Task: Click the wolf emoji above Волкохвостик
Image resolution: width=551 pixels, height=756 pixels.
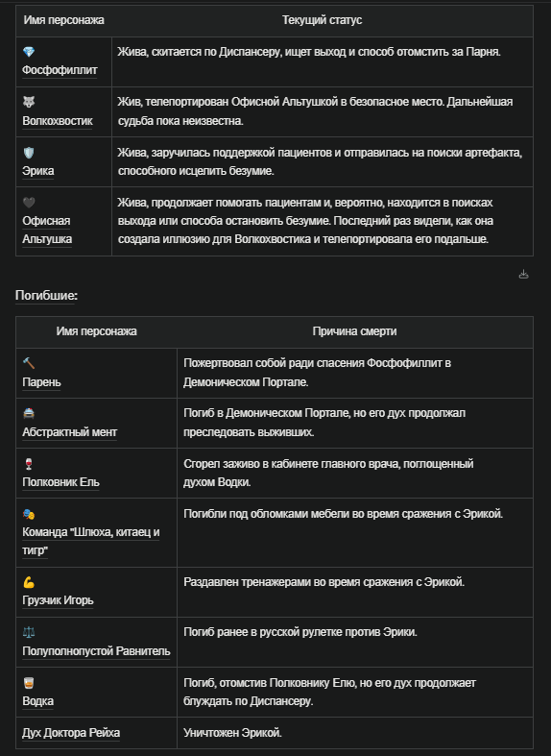Action: [29, 102]
